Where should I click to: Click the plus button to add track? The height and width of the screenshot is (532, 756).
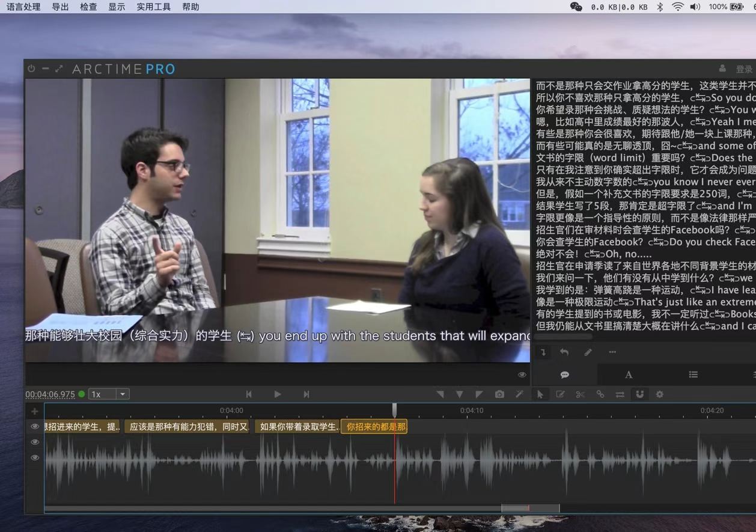35,412
